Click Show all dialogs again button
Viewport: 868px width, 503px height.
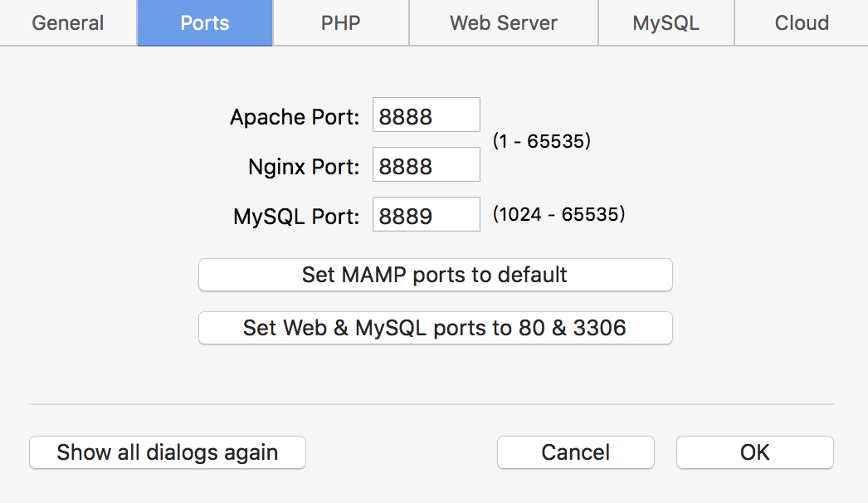pyautogui.click(x=168, y=452)
